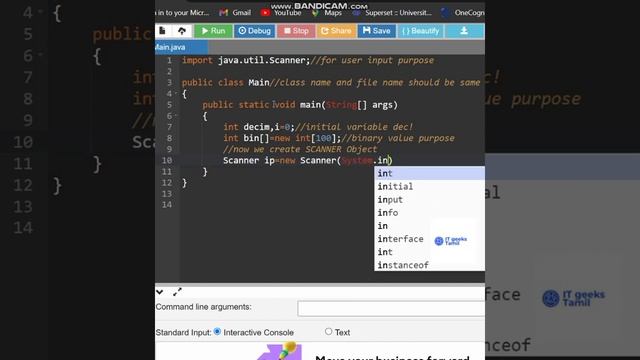Viewport: 640px width, 360px height.
Task: Fold the class block at line 4
Action: pos(176,93)
